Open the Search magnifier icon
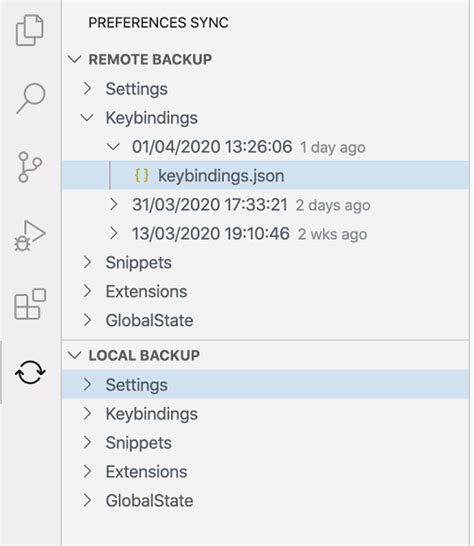 (x=31, y=98)
